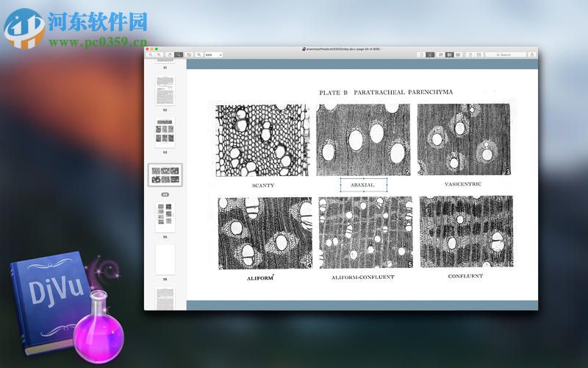The image size is (588, 368).
Task: Open the 64% zoom level dropdown
Action: click(x=214, y=54)
